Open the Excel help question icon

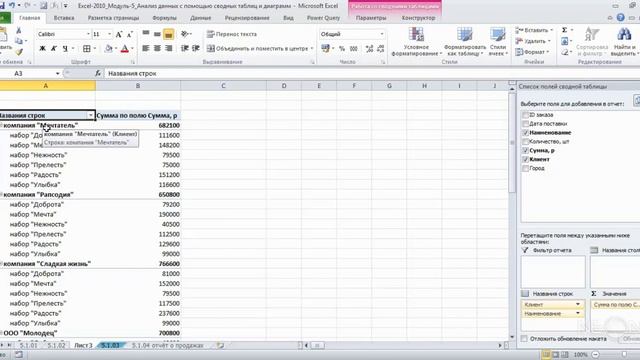620,18
